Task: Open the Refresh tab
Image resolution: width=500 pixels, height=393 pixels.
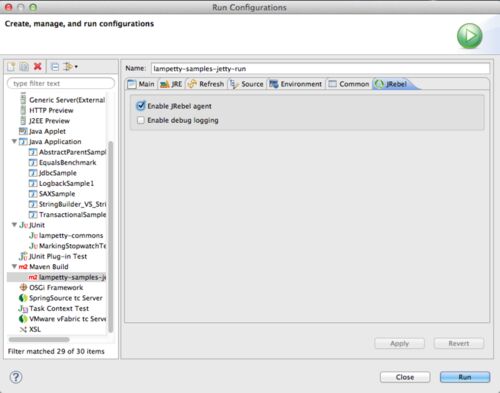Action: 206,84
